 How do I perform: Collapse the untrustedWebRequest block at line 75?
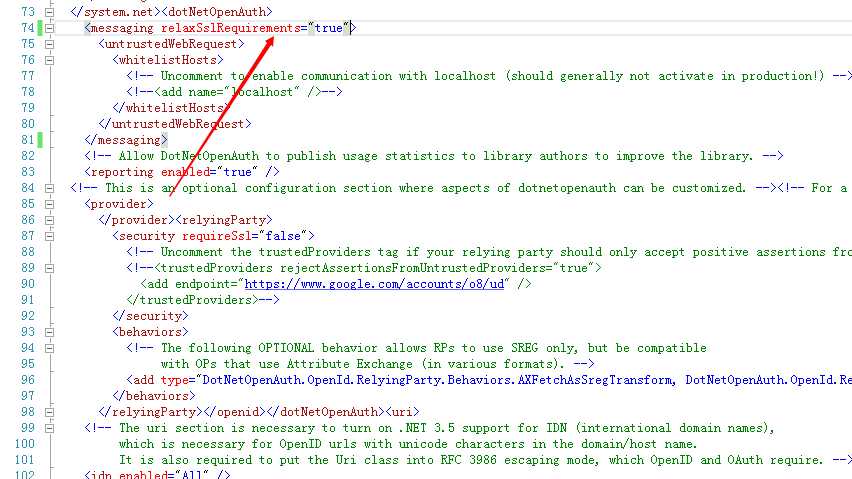tap(49, 44)
